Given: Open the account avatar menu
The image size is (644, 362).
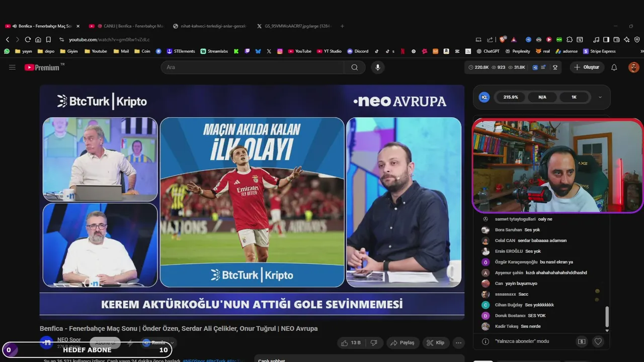Looking at the screenshot, I should [633, 67].
